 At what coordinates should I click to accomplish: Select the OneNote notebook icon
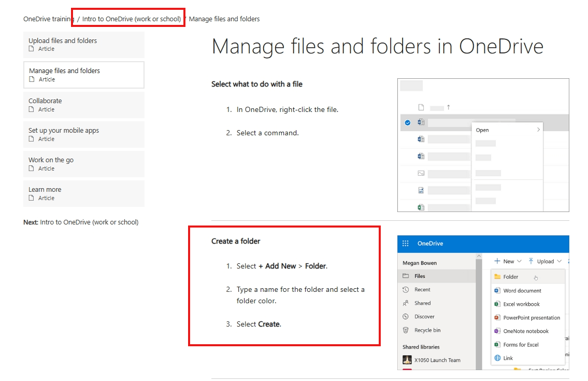(497, 331)
